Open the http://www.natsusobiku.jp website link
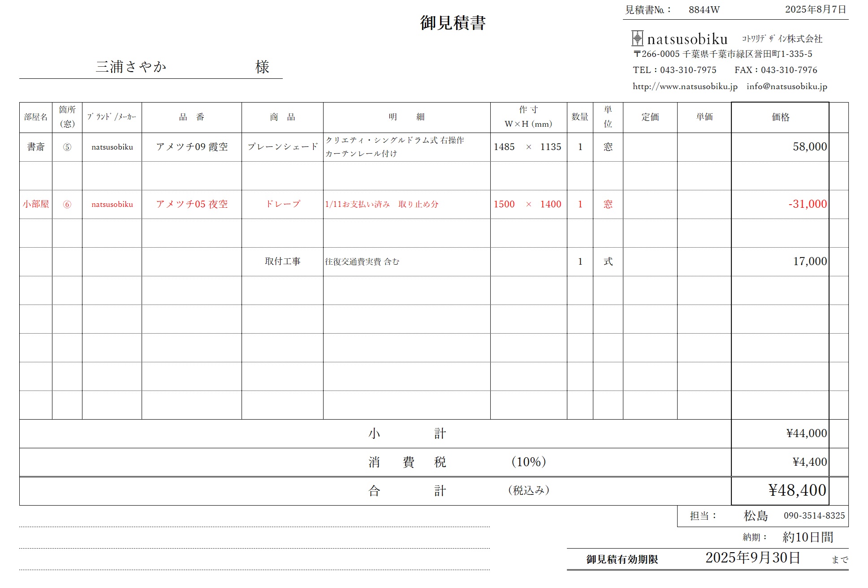The height and width of the screenshot is (588, 868). click(x=685, y=86)
